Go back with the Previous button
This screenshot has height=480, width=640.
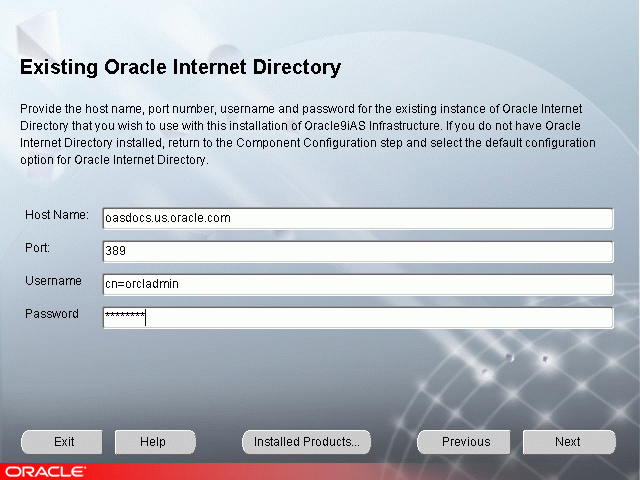pos(464,442)
